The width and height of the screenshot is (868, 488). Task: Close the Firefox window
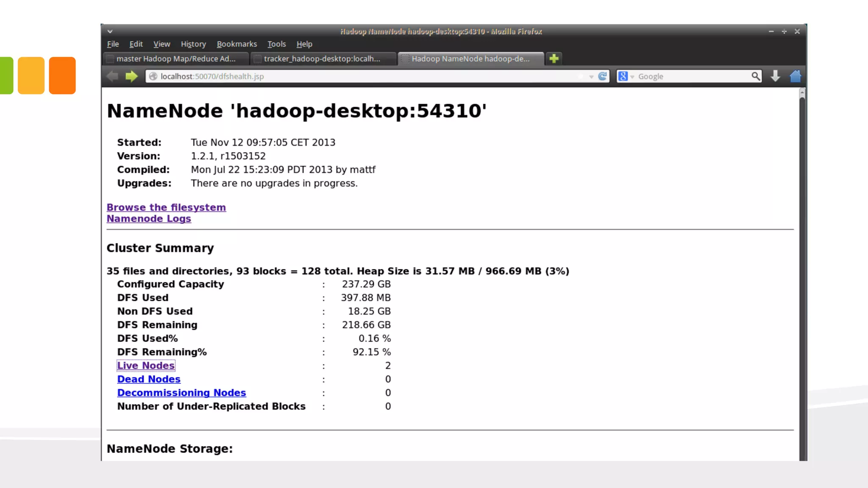(797, 31)
